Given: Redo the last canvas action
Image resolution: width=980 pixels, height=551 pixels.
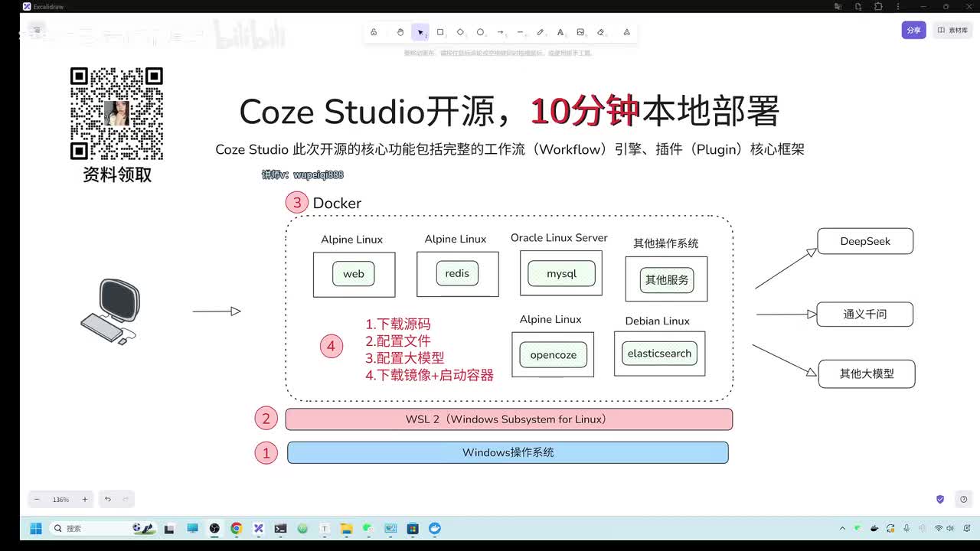Looking at the screenshot, I should pyautogui.click(x=126, y=499).
